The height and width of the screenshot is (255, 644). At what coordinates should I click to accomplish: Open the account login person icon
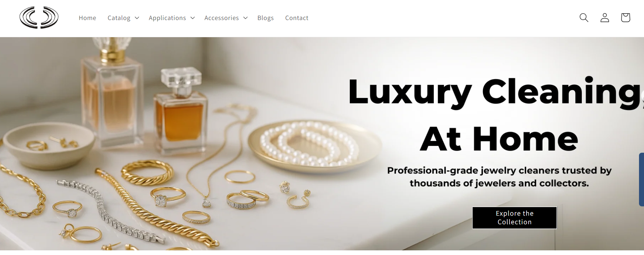(x=604, y=18)
